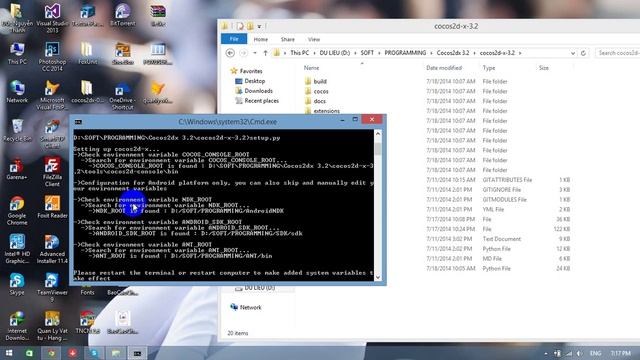Launch TeamViewer 9 desktop shortcut

pyautogui.click(x=52, y=287)
